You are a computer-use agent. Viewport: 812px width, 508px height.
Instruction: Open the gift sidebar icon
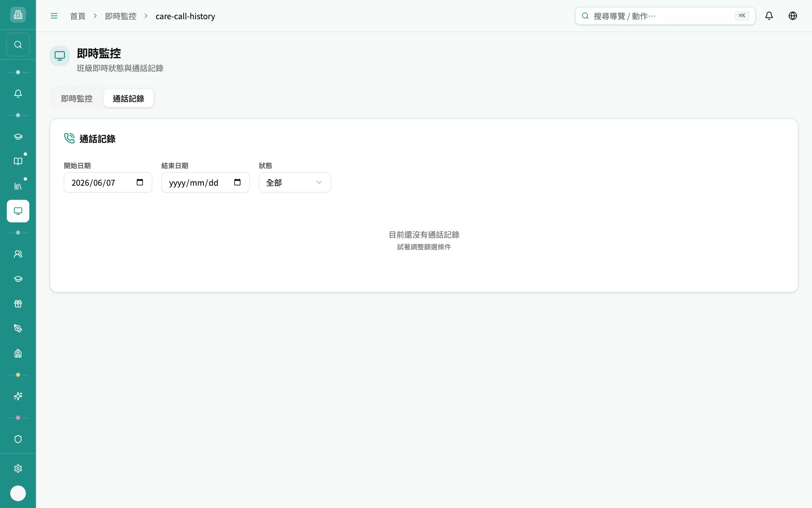18,304
